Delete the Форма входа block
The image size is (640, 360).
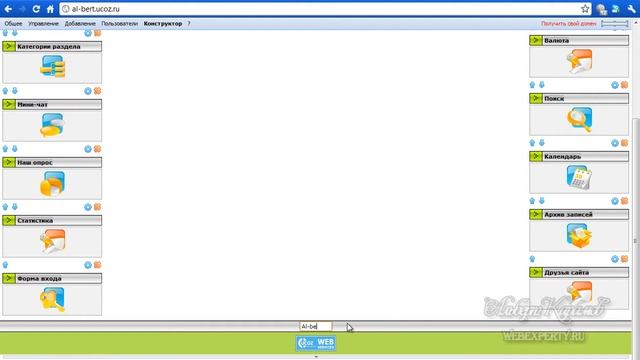(x=97, y=265)
